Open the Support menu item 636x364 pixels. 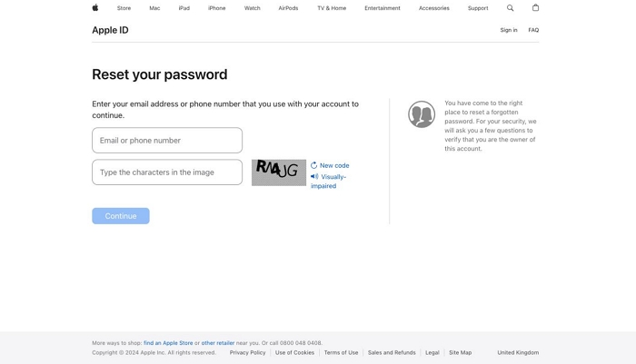[478, 8]
